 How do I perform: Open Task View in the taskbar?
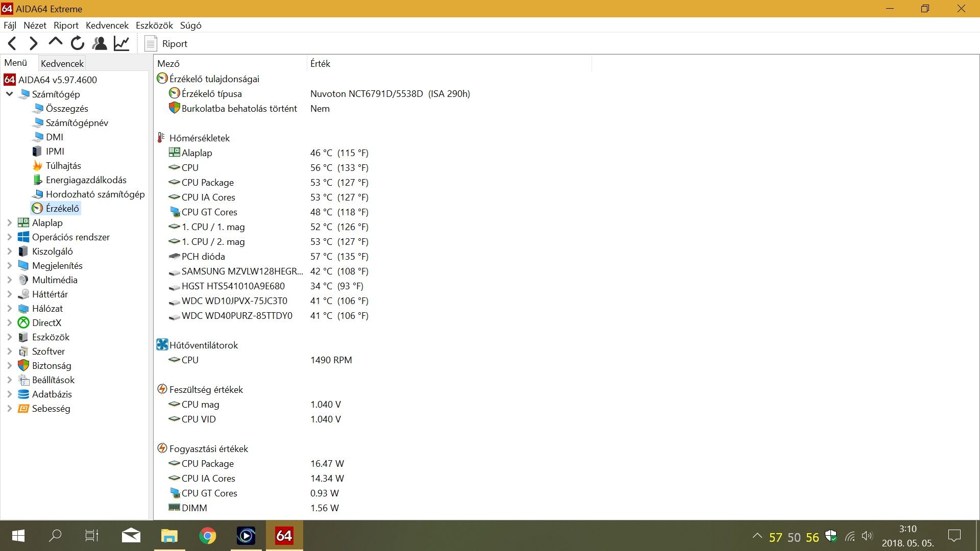(x=92, y=536)
